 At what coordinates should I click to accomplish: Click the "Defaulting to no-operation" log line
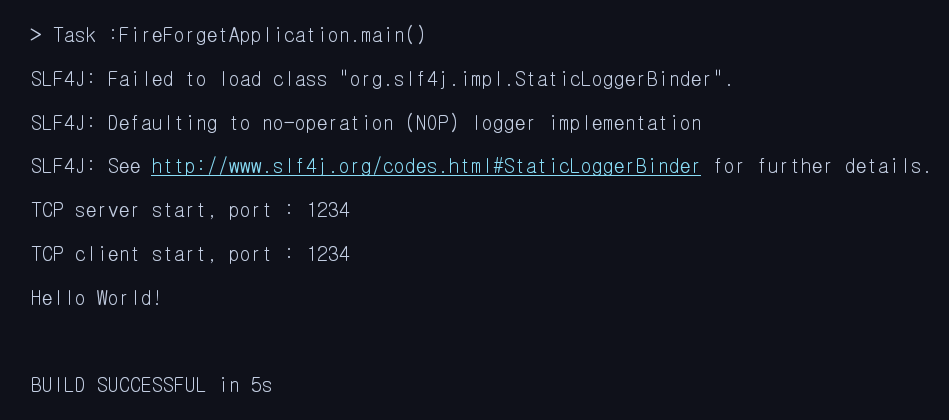point(366,123)
